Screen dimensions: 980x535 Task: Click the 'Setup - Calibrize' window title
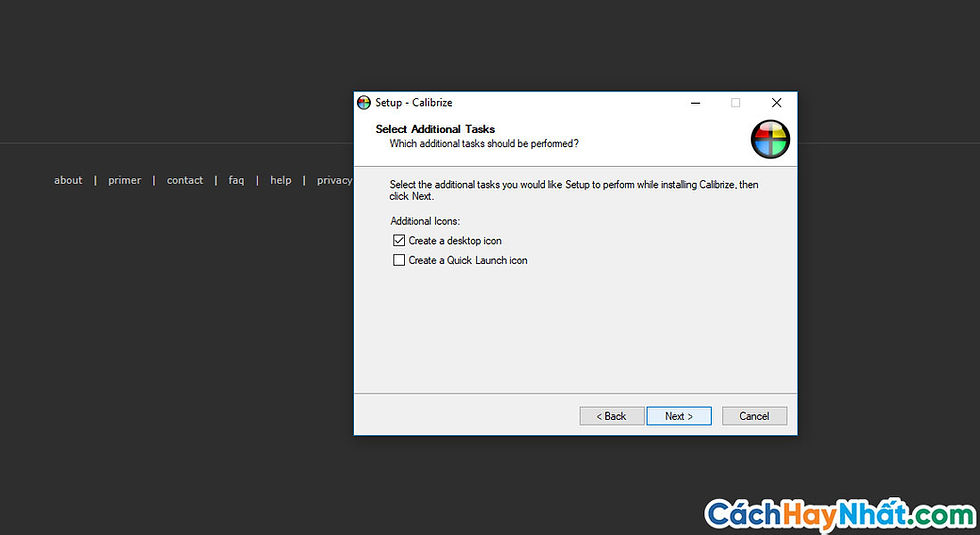pos(414,102)
